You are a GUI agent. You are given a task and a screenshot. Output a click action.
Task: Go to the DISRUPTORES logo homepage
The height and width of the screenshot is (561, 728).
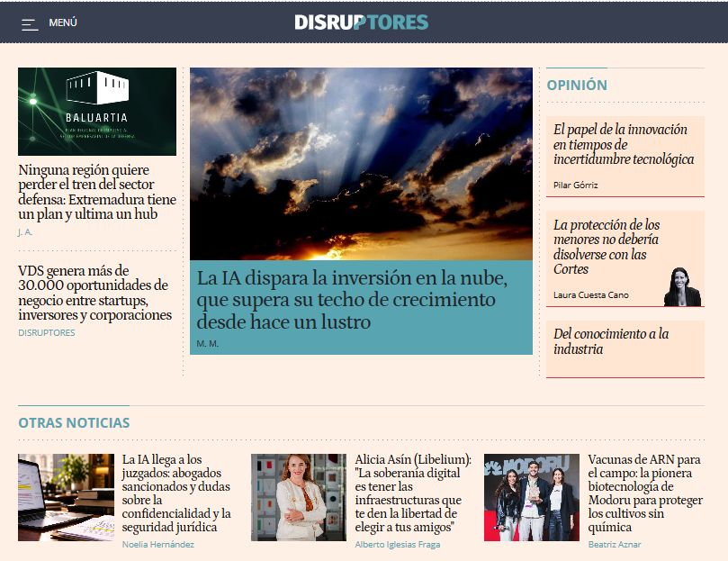(361, 23)
